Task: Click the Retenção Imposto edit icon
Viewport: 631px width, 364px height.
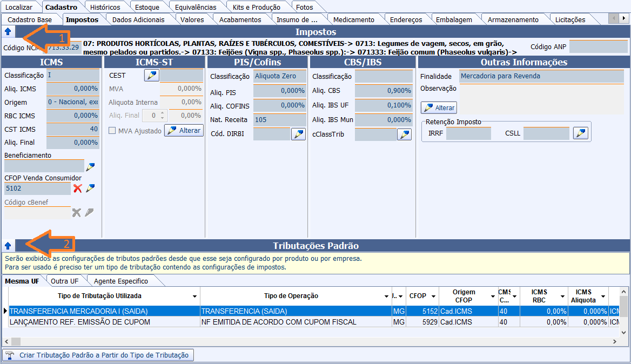Action: 581,133
